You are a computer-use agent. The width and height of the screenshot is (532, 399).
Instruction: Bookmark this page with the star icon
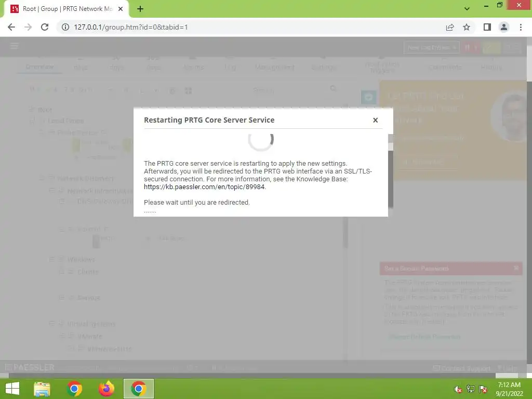[467, 27]
